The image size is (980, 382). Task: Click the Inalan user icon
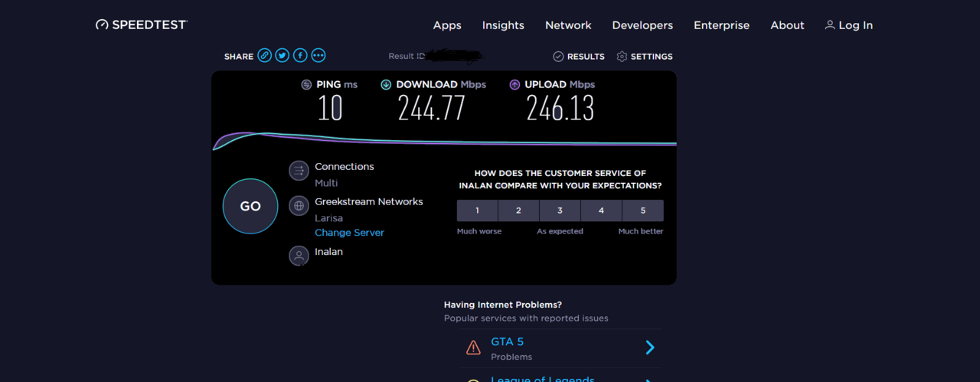pyautogui.click(x=299, y=256)
